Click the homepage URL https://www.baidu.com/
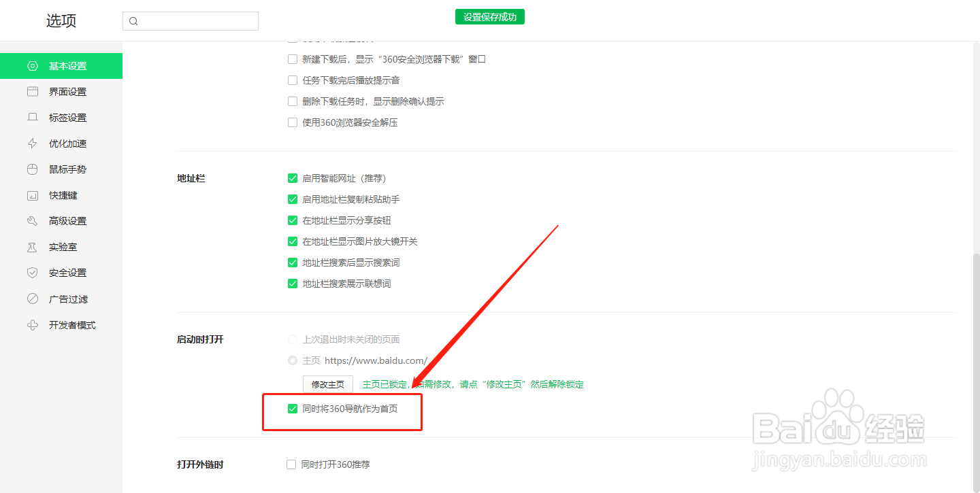980x493 pixels. click(x=376, y=360)
